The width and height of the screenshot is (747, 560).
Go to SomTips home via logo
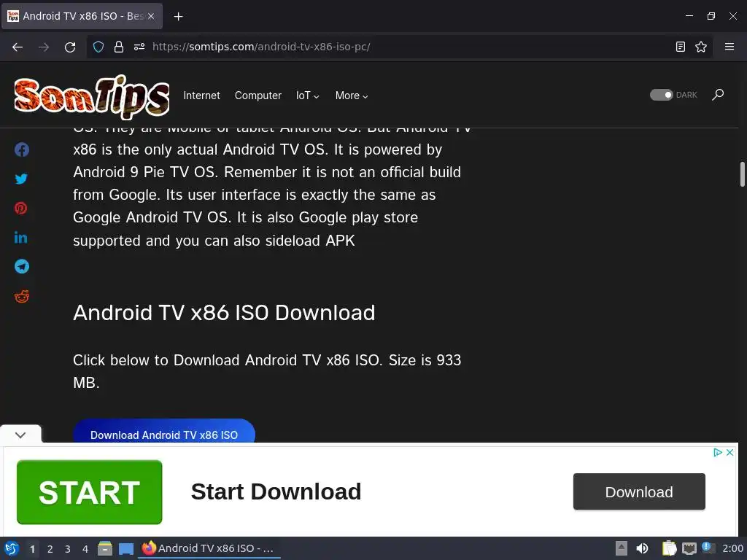(91, 97)
